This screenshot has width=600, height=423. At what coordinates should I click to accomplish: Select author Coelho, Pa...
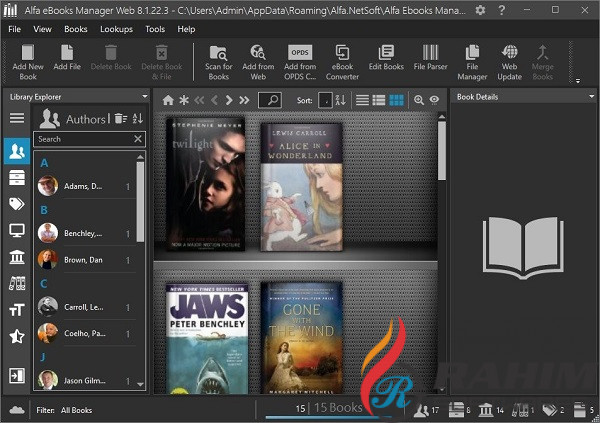[85, 333]
